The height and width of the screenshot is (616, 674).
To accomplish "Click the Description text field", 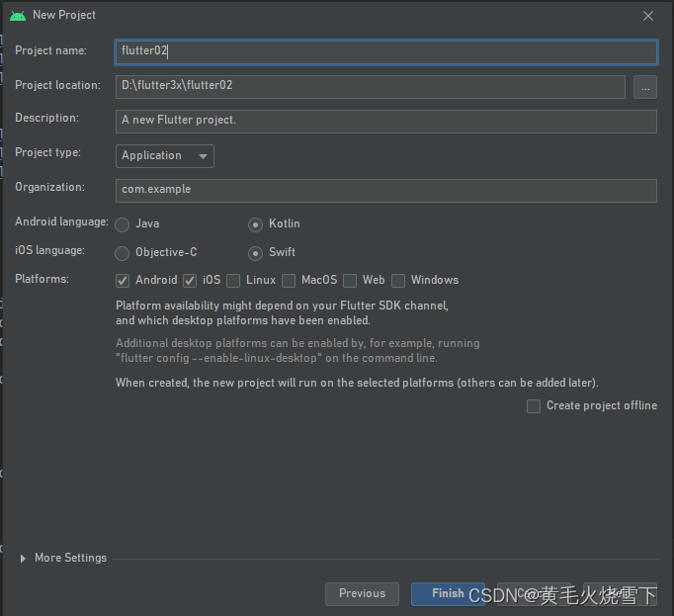I will tap(386, 121).
